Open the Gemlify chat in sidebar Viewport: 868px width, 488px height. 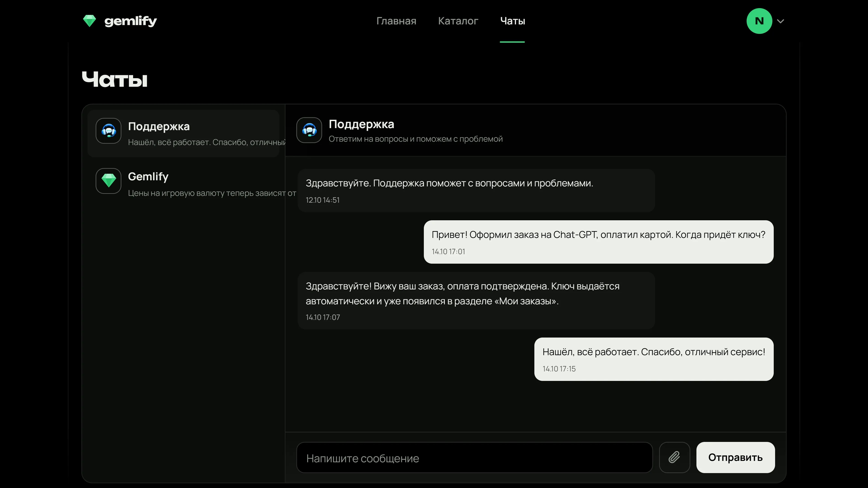coord(183,183)
